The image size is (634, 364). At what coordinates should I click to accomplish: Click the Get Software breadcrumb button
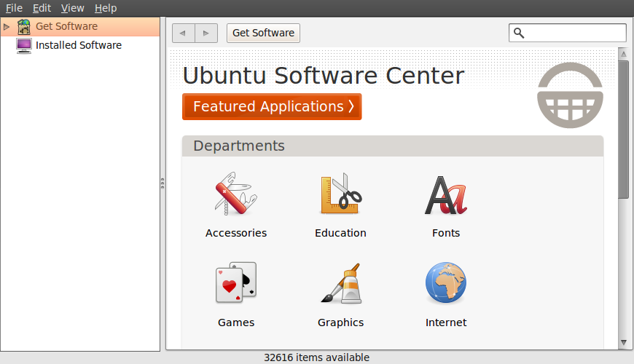coord(263,33)
